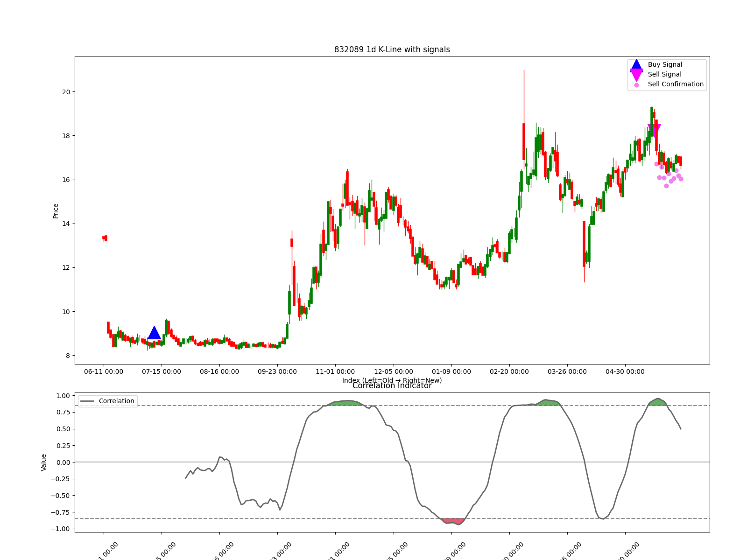Screen dimensions: 747x560
Task: Click the isolated red candle near price 13.3
Action: (x=105, y=238)
